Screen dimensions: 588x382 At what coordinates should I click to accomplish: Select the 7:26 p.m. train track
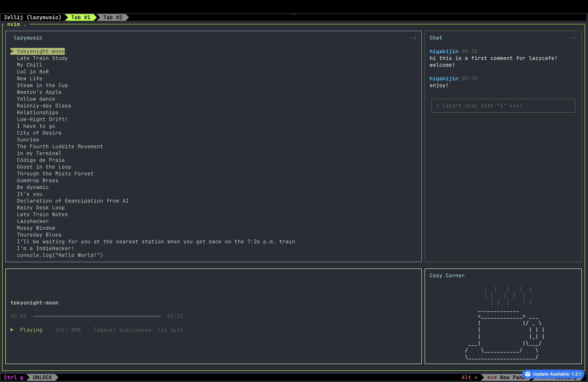click(x=156, y=242)
